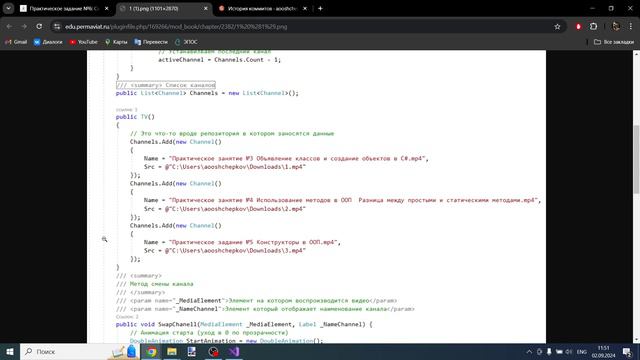Image resolution: width=640 pixels, height=360 pixels.
Task: Open the Windows Start menu
Action: (x=10, y=351)
